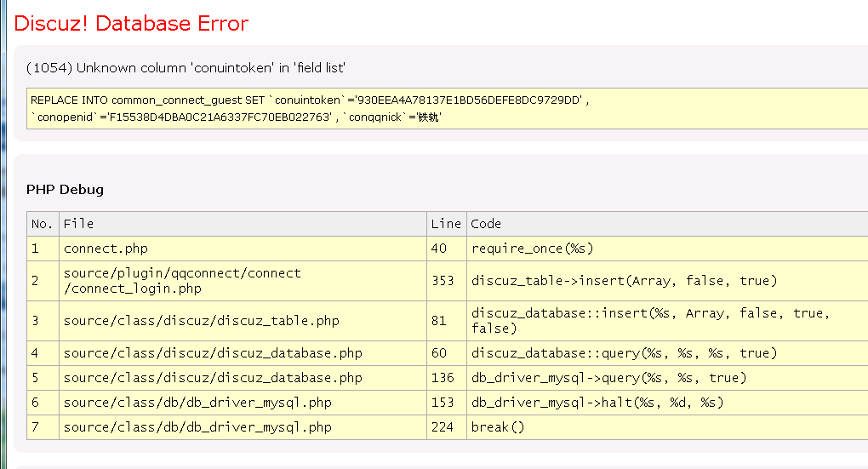Click the line number 353 cell
The image size is (868, 469).
(x=443, y=281)
